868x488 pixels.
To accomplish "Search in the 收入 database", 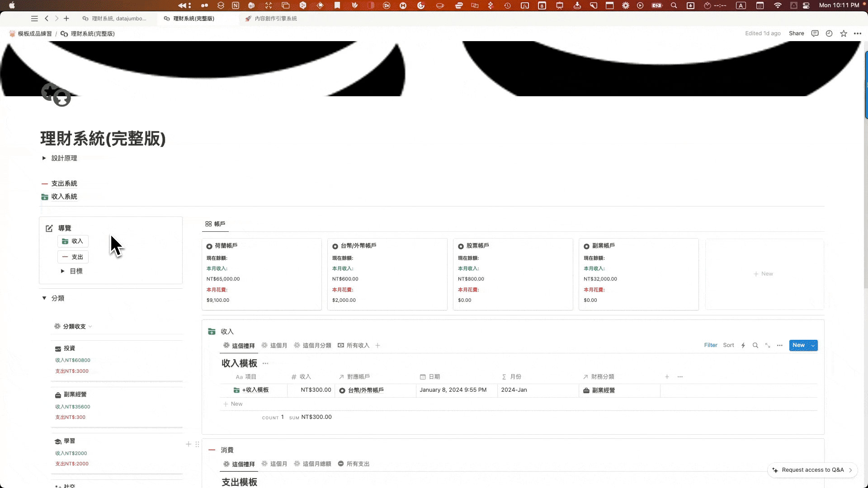I will tap(755, 345).
